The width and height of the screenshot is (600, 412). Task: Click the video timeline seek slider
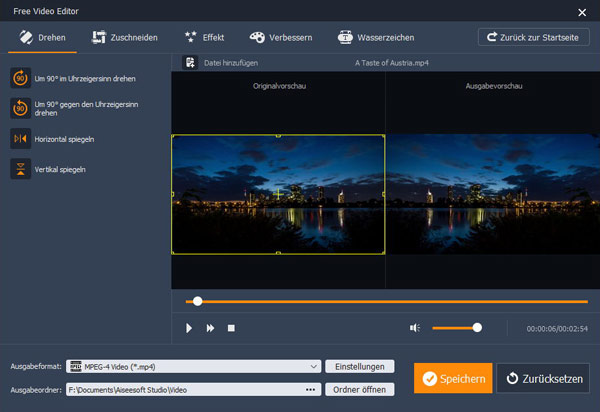pos(386,301)
